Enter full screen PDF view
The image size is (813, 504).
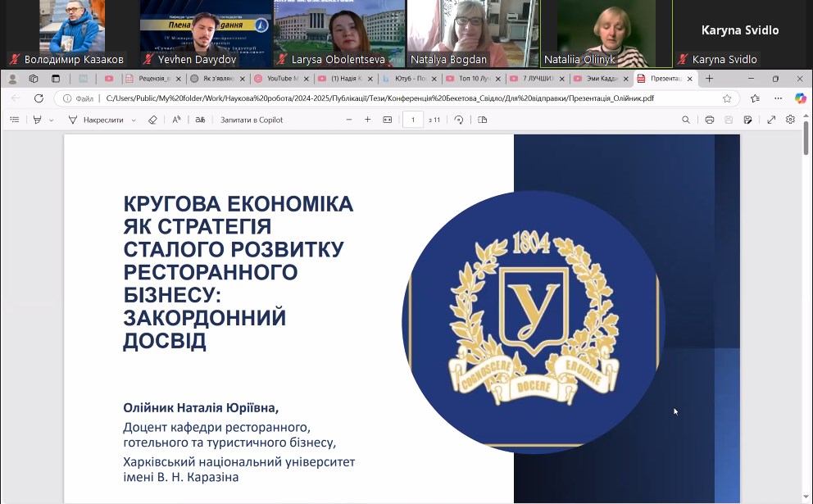coord(771,120)
